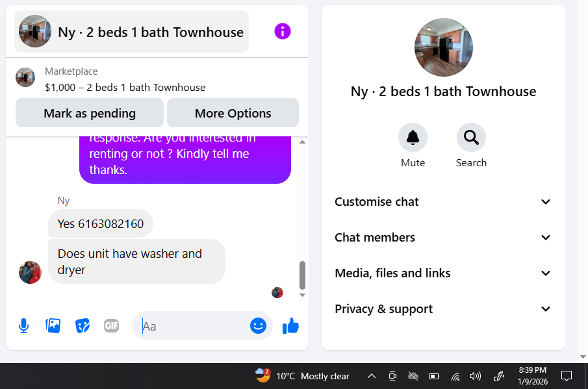Screen dimensions: 588x389
Task: Expand the Chat members section
Action: coord(443,237)
